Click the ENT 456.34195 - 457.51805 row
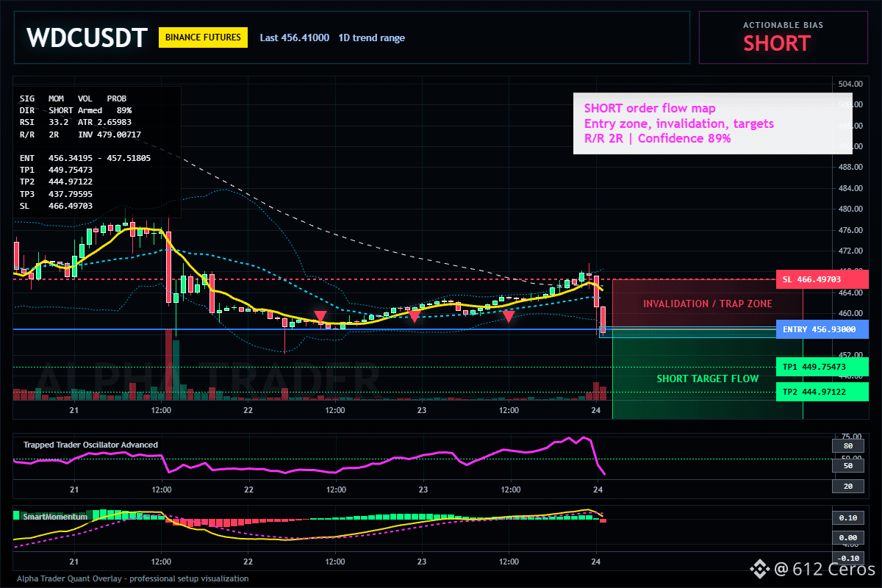The width and height of the screenshot is (882, 588). [x=85, y=158]
